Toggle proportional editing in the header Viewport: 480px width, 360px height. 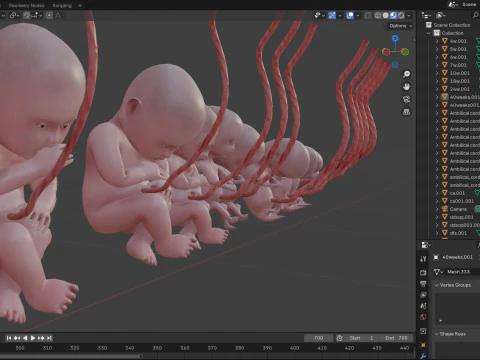(x=49, y=15)
